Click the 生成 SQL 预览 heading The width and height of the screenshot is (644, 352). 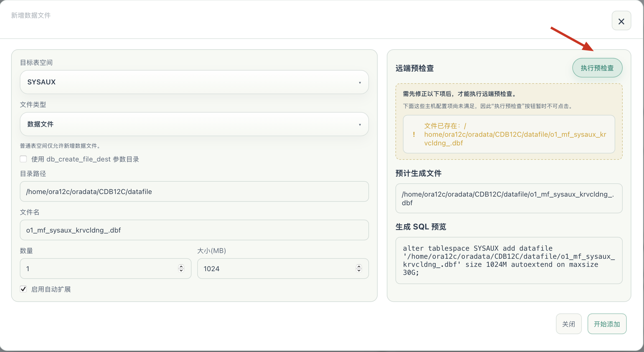click(421, 227)
